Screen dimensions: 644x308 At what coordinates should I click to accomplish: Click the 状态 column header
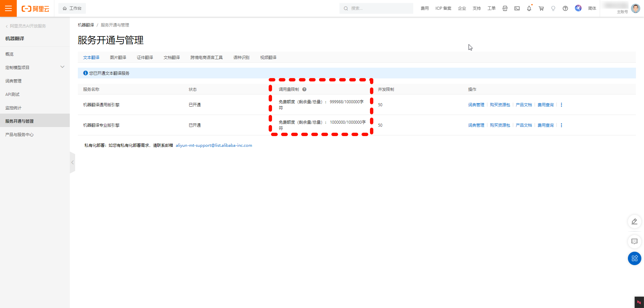pos(193,89)
